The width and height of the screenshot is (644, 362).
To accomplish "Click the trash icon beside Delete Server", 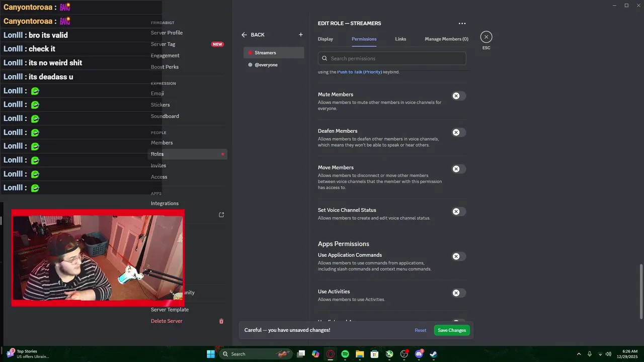I will [x=221, y=321].
